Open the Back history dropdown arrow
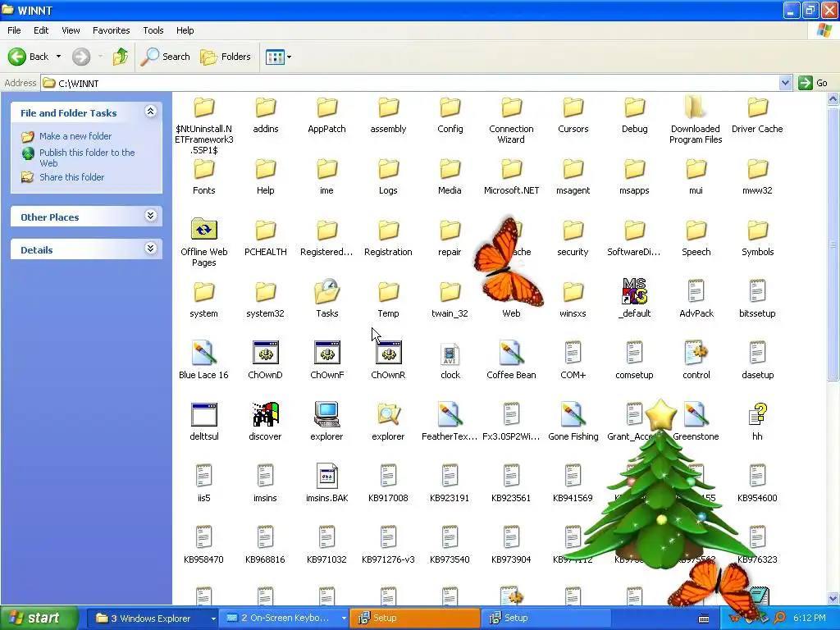The image size is (840, 630). tap(58, 57)
